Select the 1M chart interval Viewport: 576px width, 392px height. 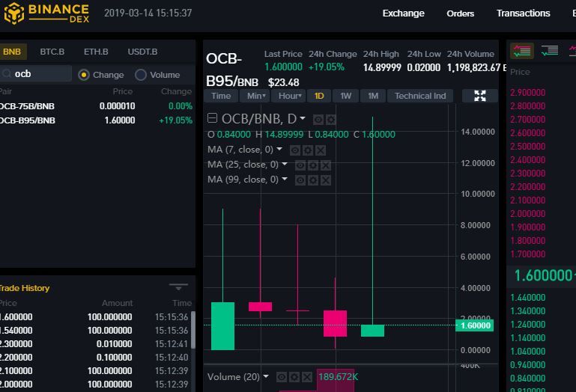coord(373,96)
